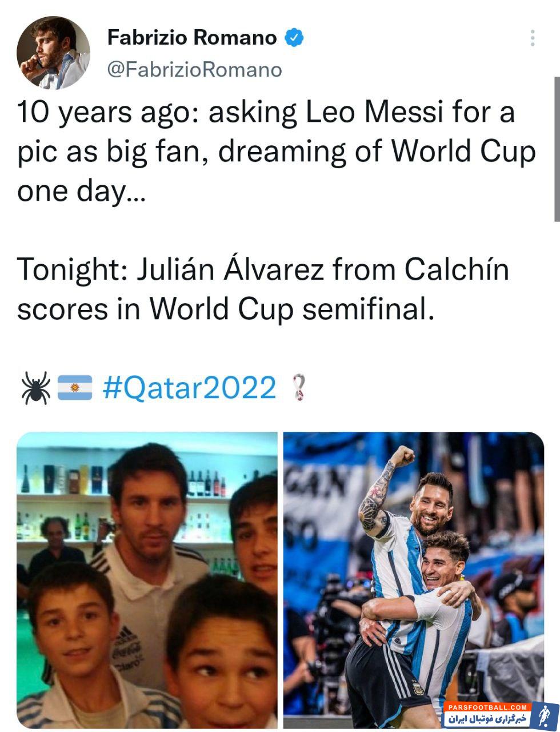This screenshot has height=732, width=560.
Task: Open the left old fan photo
Action: [x=147, y=579]
